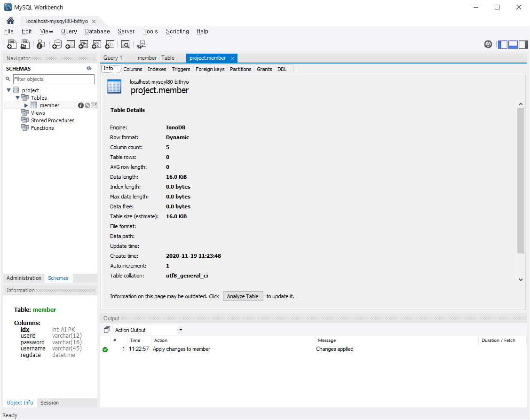
Task: Open info for member table in navigator
Action: click(81, 105)
